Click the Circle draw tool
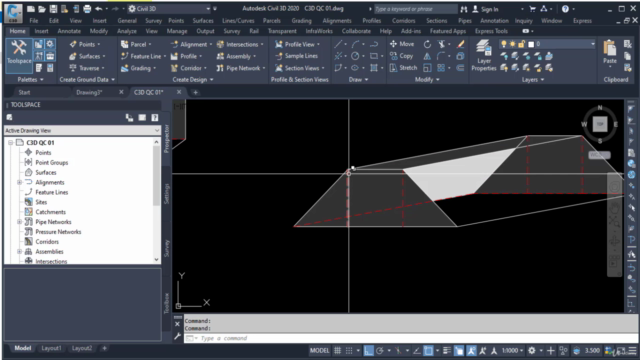The image size is (640, 360). pyautogui.click(x=355, y=56)
